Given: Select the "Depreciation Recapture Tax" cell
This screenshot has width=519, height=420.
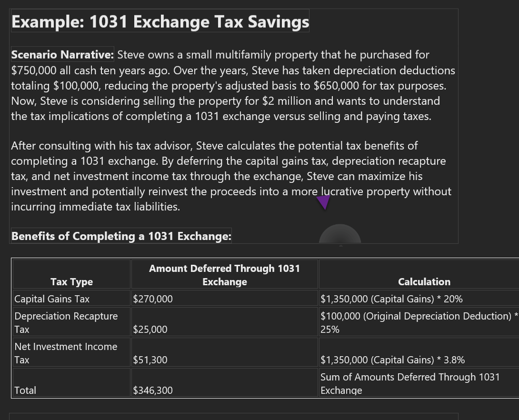Looking at the screenshot, I should 66,322.
